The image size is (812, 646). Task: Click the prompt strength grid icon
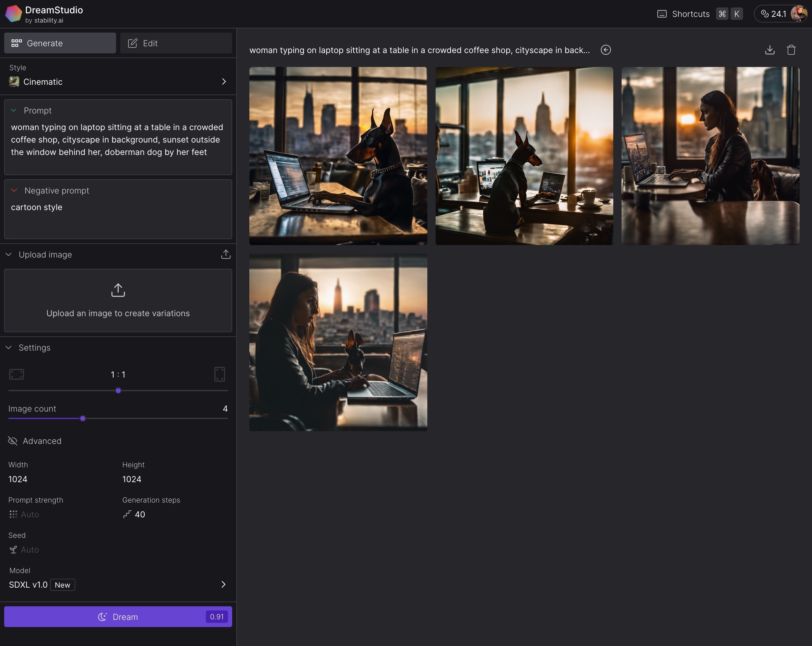pyautogui.click(x=13, y=514)
